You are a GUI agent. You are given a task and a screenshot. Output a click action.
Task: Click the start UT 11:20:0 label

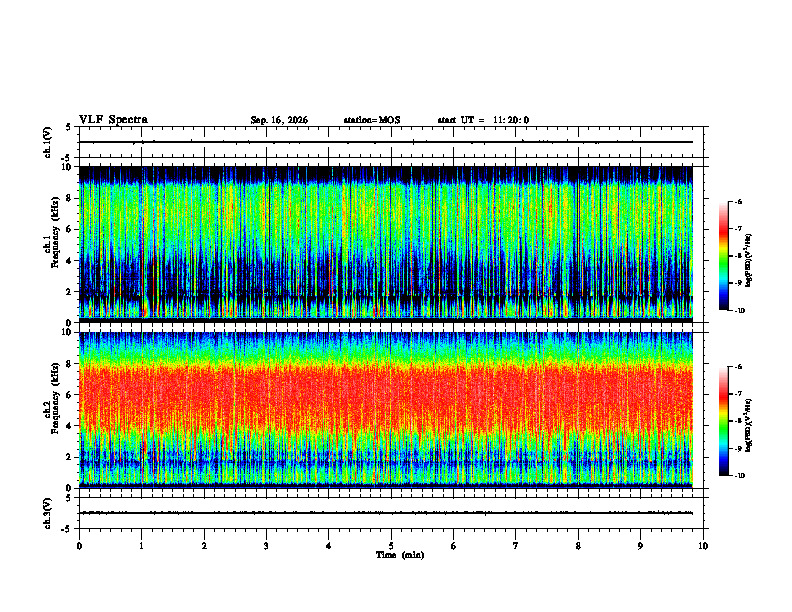[483, 120]
